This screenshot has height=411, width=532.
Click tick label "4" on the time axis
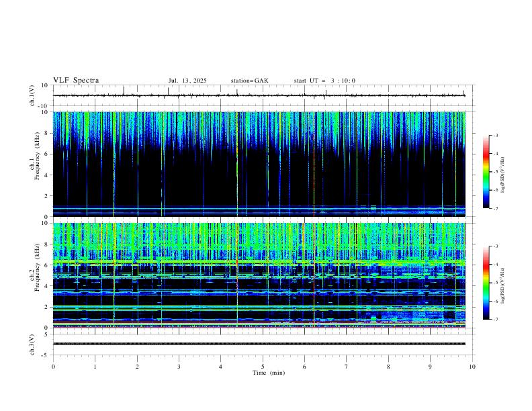221,367
